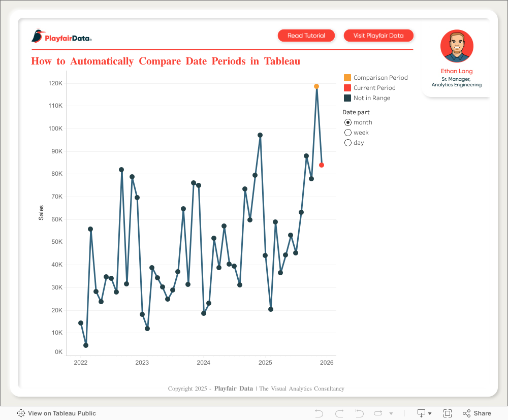Click the Refresh data icon
The height and width of the screenshot is (420, 508).
(x=378, y=413)
